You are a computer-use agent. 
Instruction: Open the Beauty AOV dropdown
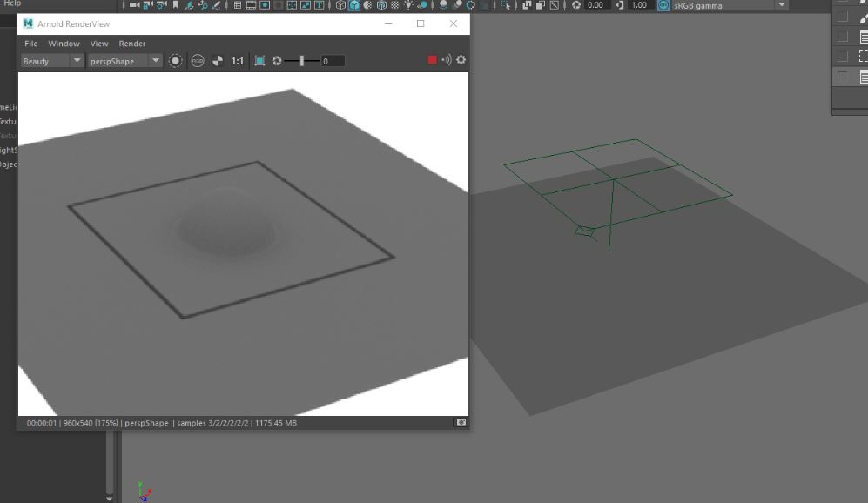point(50,61)
